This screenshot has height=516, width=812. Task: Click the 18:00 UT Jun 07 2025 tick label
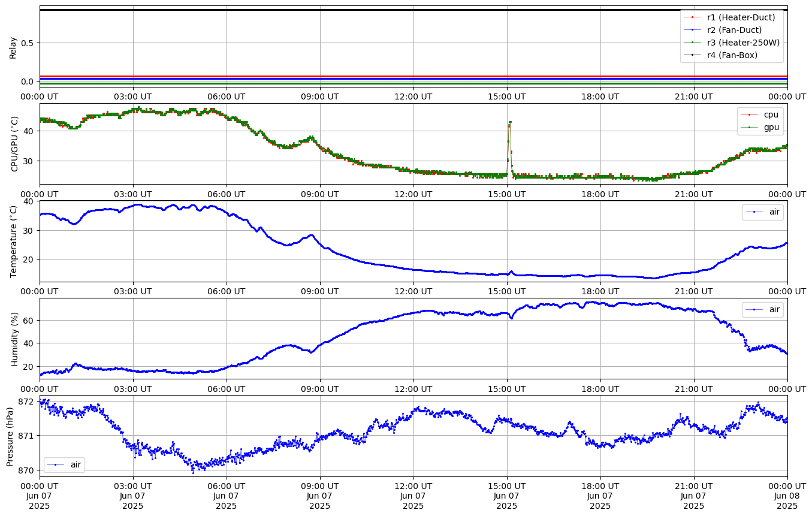click(x=600, y=495)
